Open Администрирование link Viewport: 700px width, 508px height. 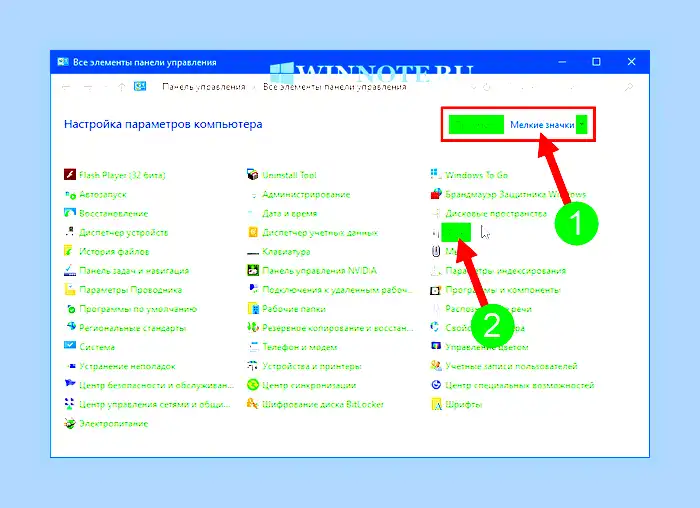click(x=306, y=194)
